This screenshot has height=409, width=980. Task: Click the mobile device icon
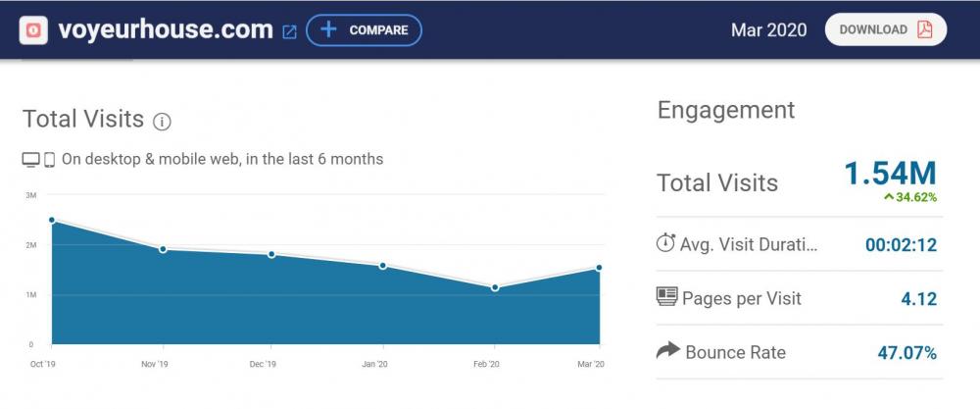click(x=49, y=159)
